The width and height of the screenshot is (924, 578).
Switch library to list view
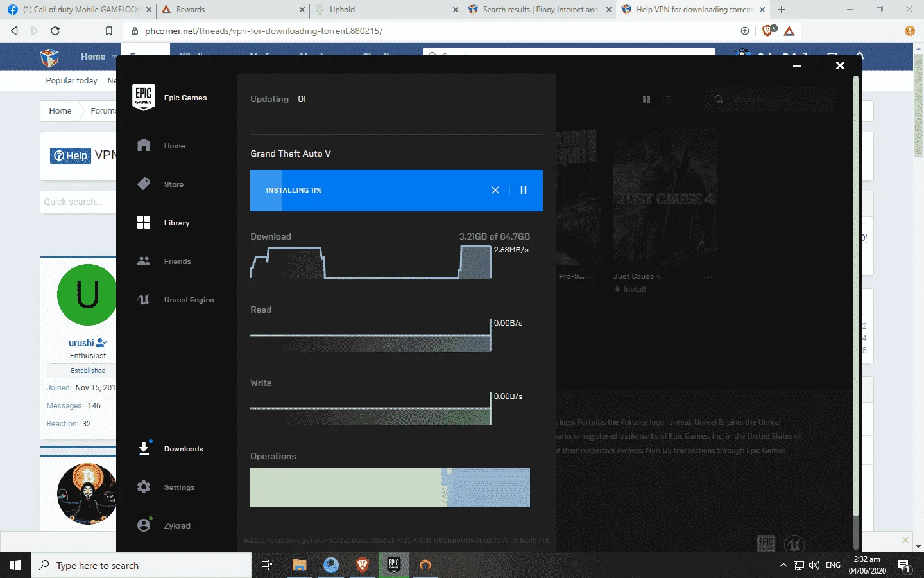tap(668, 100)
